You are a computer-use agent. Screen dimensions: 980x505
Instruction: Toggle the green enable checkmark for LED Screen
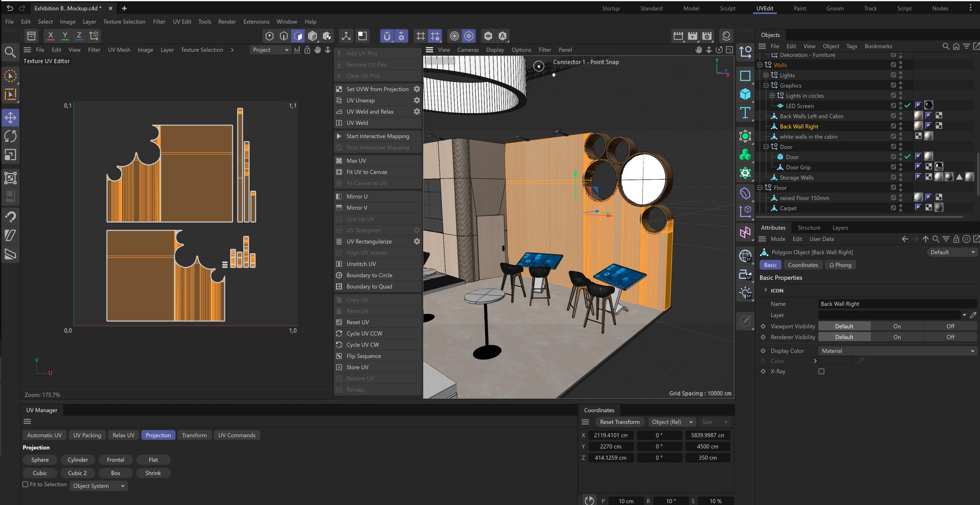pyautogui.click(x=907, y=106)
